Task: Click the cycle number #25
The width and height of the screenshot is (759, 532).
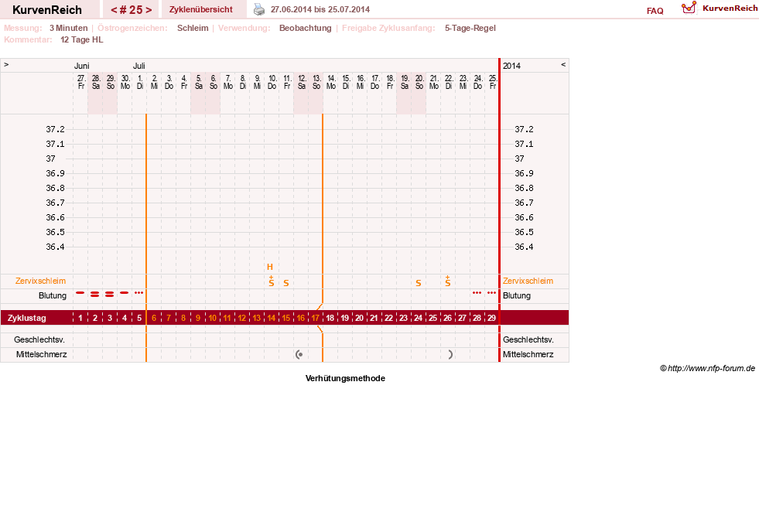Action: (131, 10)
